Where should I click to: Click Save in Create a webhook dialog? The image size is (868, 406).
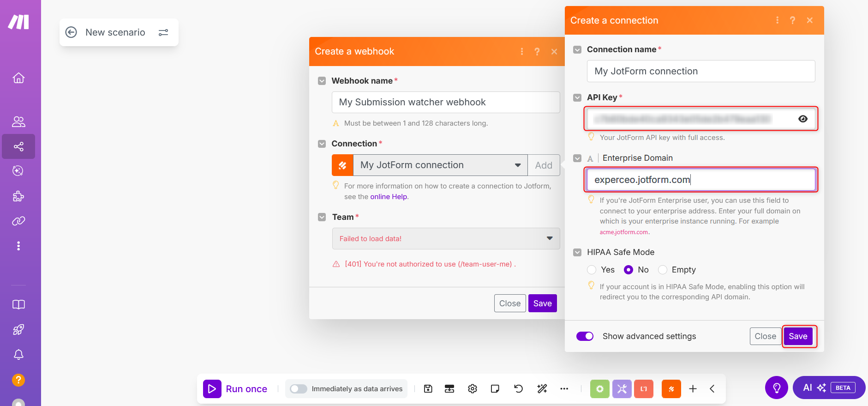(543, 303)
